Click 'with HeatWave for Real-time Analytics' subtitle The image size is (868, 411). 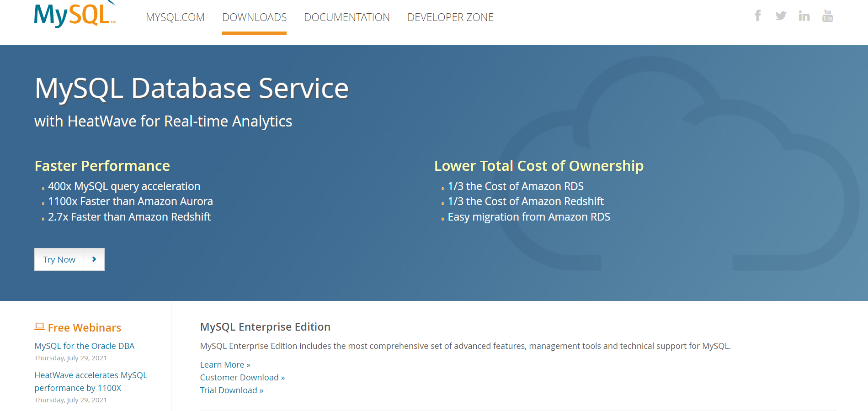(163, 121)
